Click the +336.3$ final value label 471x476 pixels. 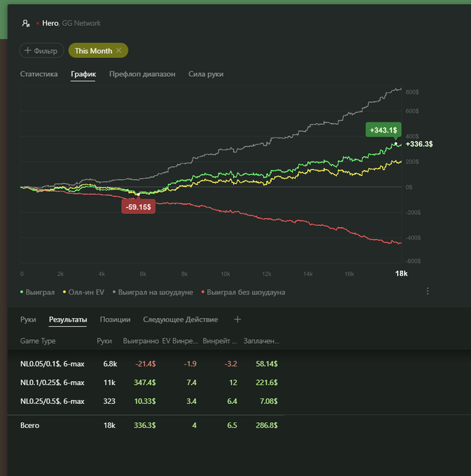[419, 144]
